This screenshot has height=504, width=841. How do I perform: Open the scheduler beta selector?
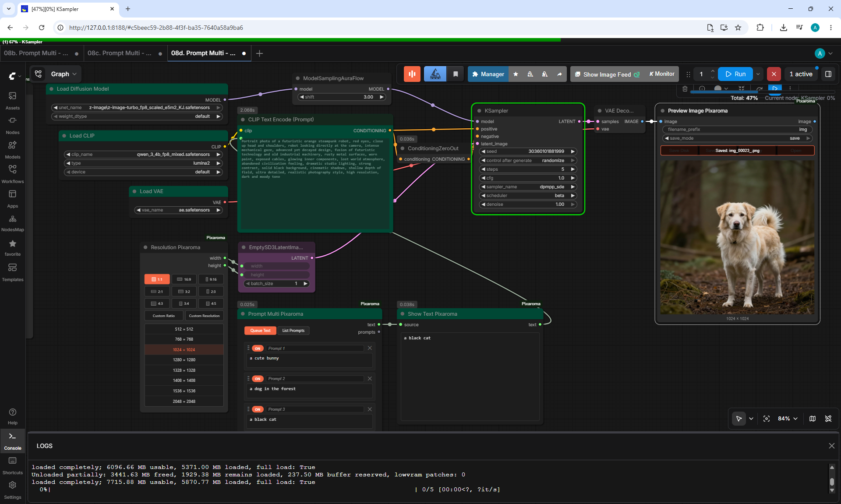pos(528,196)
